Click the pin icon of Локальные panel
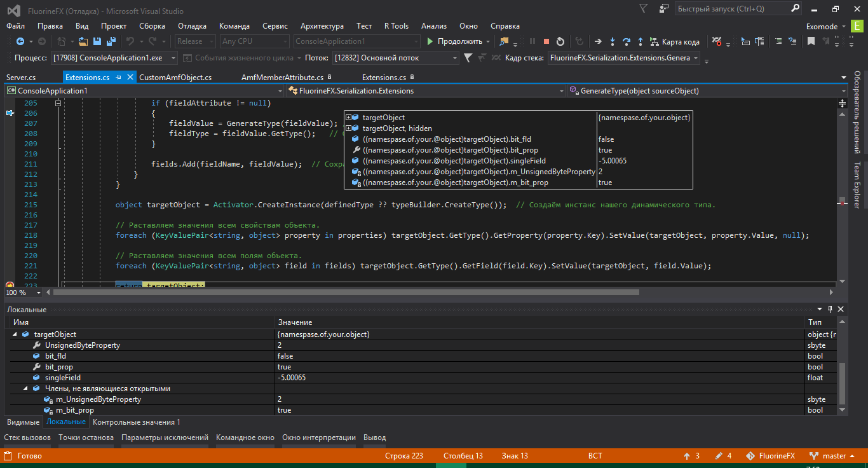This screenshot has height=468, width=868. pyautogui.click(x=830, y=309)
